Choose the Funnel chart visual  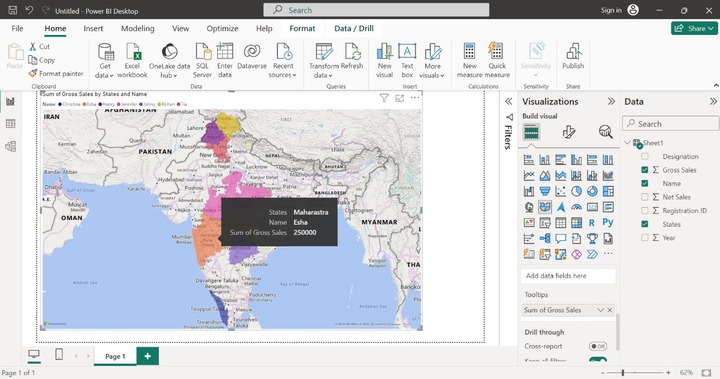545,191
